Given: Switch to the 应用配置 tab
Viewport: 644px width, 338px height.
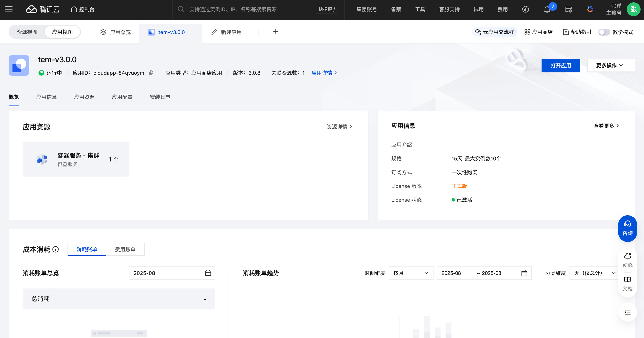Looking at the screenshot, I should pos(122,97).
